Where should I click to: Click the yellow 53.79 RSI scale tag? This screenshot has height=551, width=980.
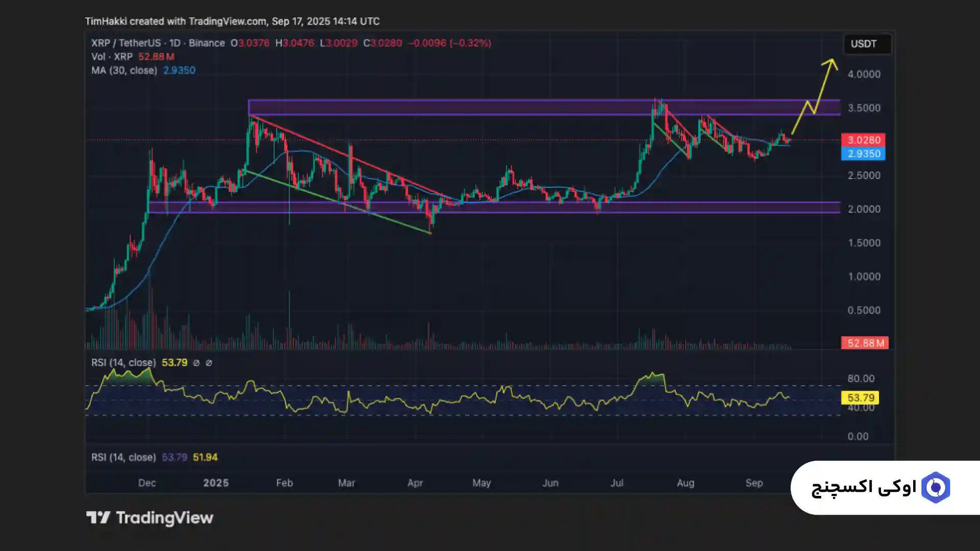point(860,397)
